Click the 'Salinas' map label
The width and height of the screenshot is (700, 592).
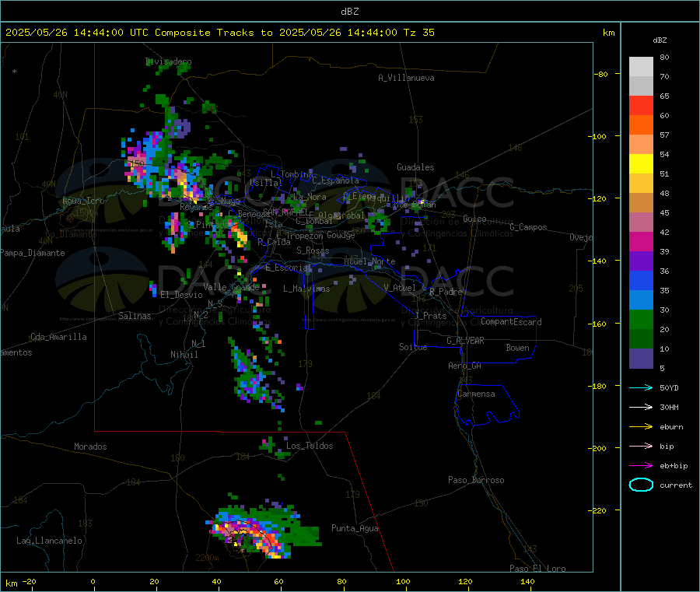135,316
